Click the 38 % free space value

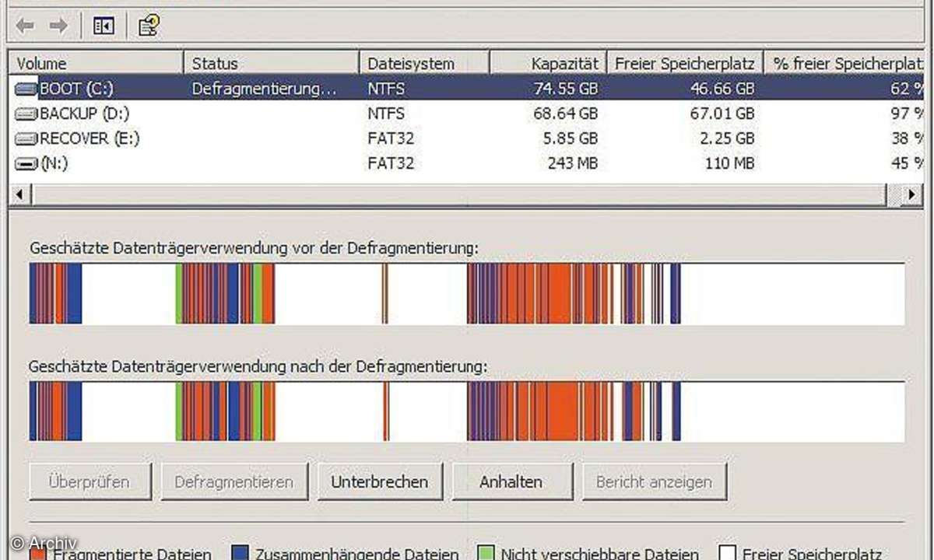[906, 139]
